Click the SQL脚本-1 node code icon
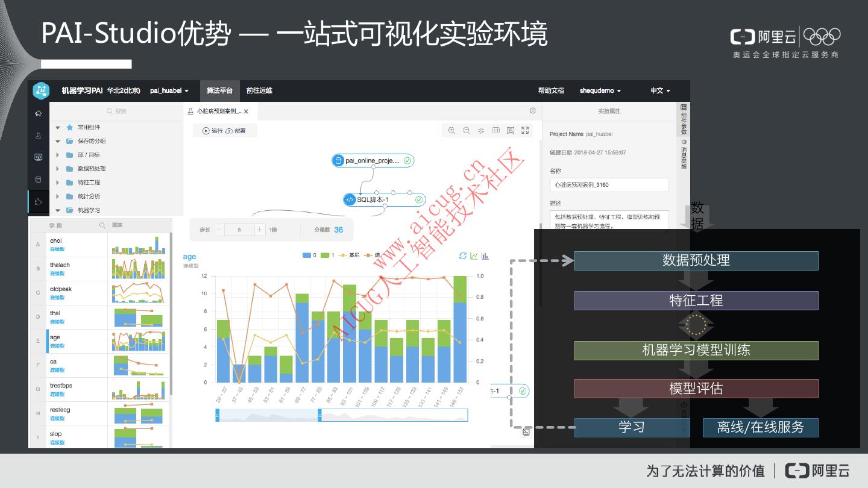Image resolution: width=868 pixels, height=488 pixels. click(350, 199)
